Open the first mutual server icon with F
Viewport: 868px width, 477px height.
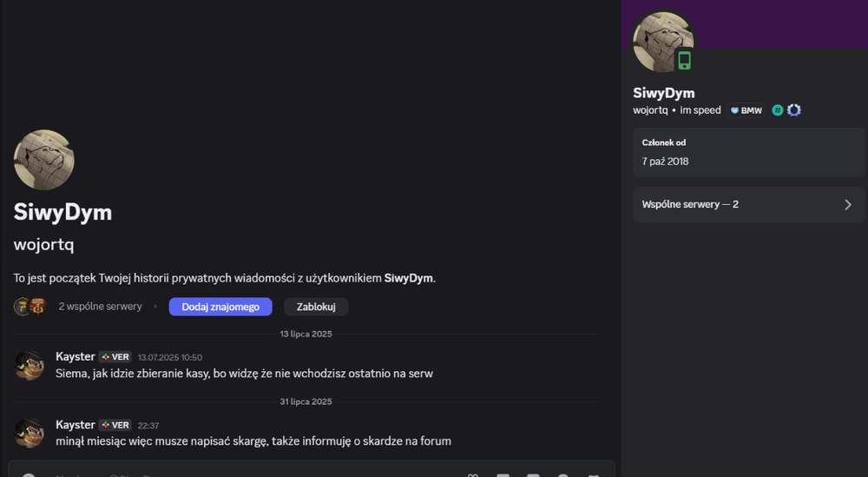pos(22,307)
